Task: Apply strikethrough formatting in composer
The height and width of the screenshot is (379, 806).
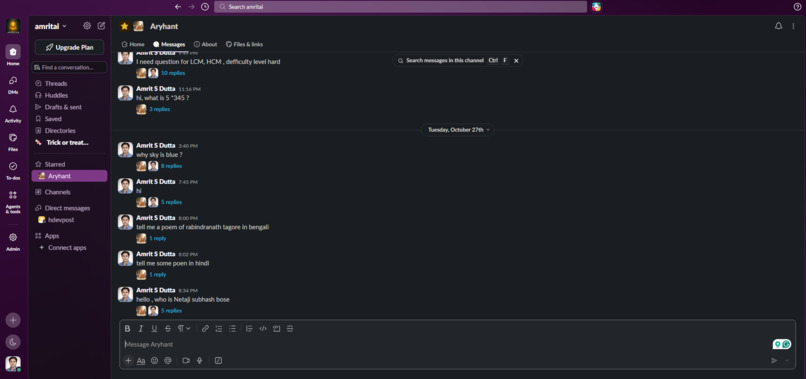Action: point(168,329)
